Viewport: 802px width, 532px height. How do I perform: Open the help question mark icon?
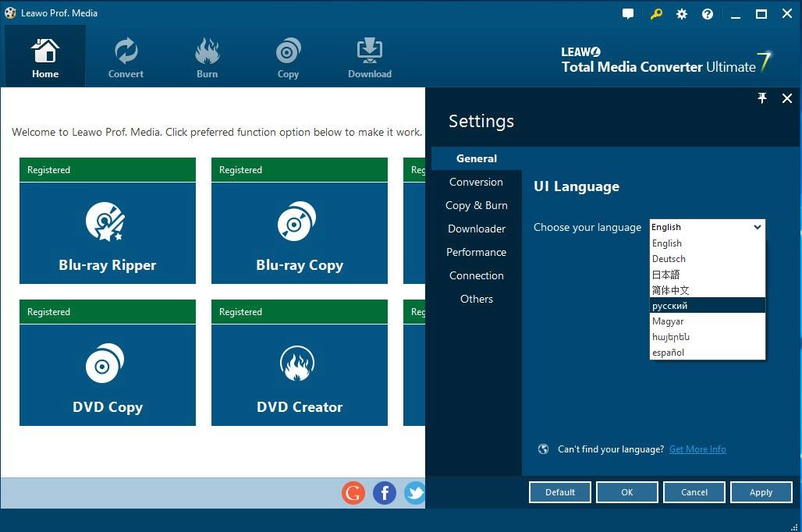(x=708, y=14)
